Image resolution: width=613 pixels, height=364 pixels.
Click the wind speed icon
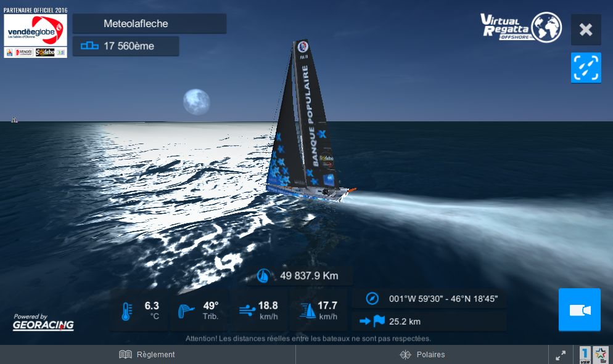pos(247,311)
